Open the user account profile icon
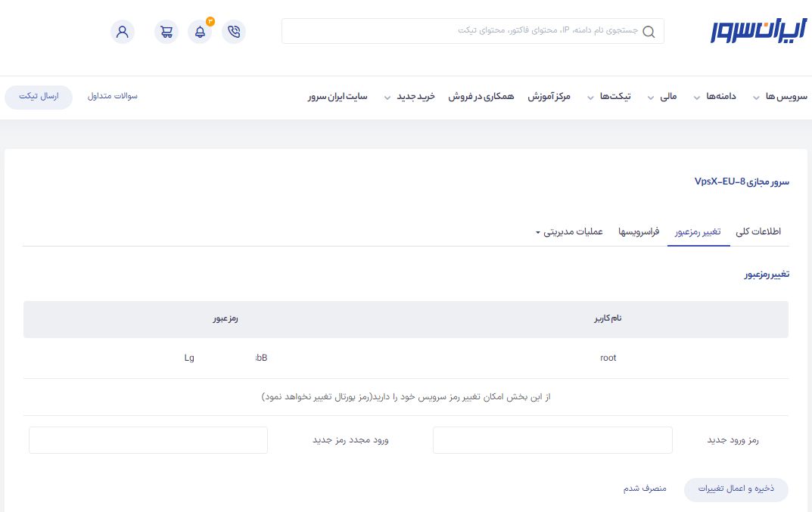 tap(123, 32)
